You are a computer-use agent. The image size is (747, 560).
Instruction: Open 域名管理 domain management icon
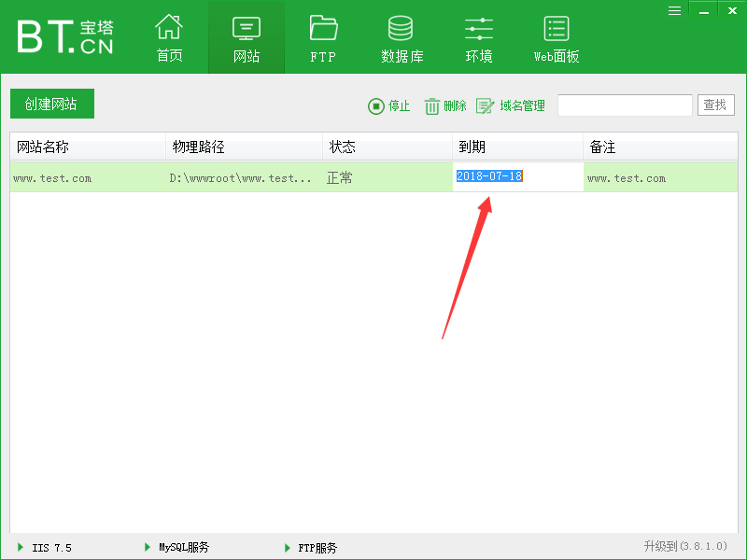(x=486, y=105)
